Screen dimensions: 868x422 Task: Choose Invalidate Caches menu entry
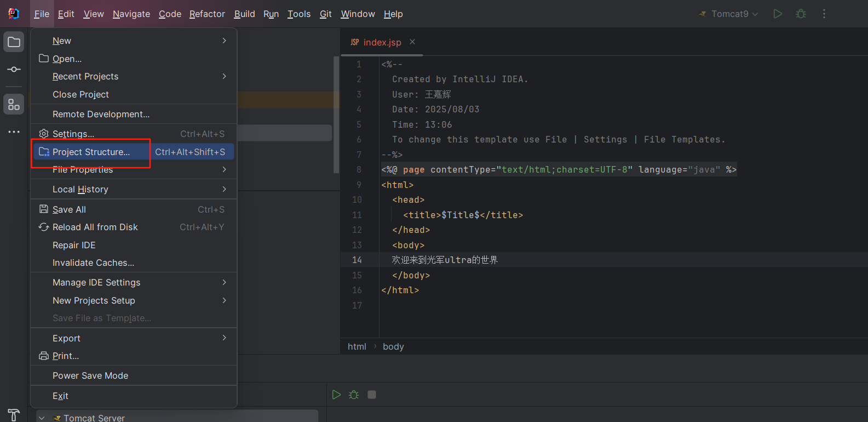[134, 263]
